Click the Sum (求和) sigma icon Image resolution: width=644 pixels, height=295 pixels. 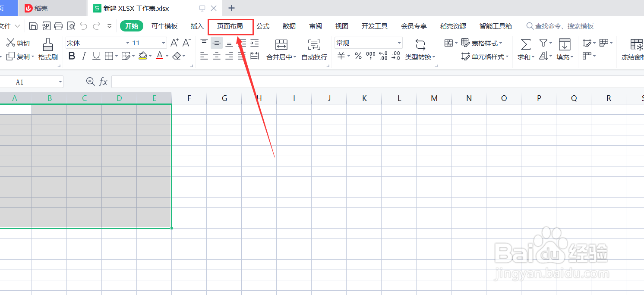[x=525, y=44]
